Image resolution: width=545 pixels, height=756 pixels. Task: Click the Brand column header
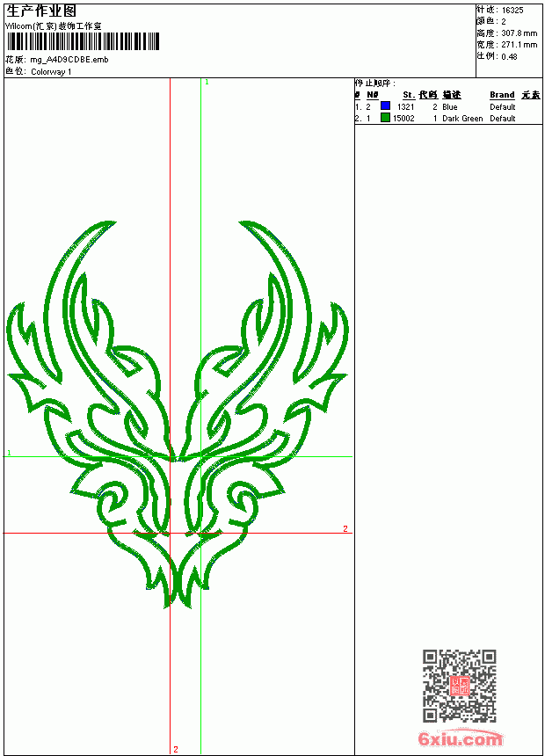coord(502,95)
